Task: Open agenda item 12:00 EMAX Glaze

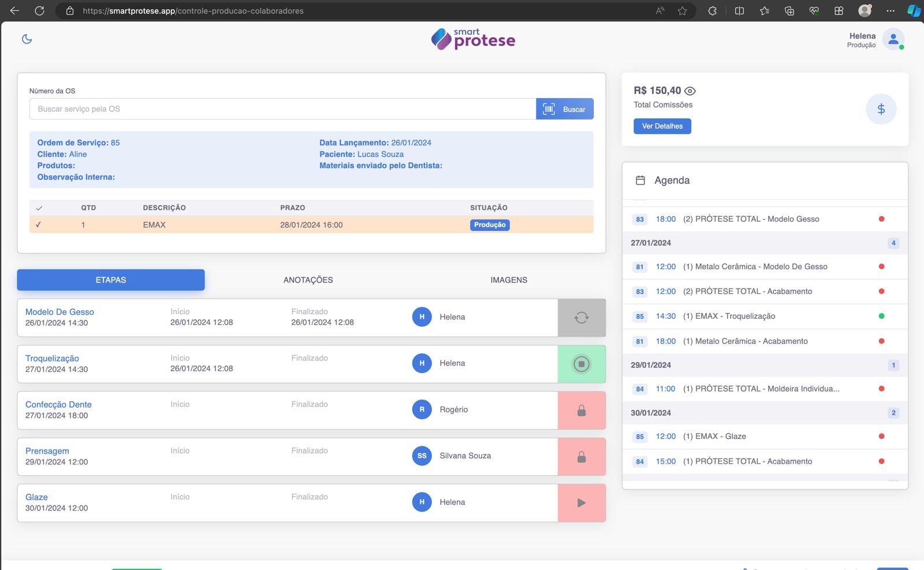Action: click(765, 437)
